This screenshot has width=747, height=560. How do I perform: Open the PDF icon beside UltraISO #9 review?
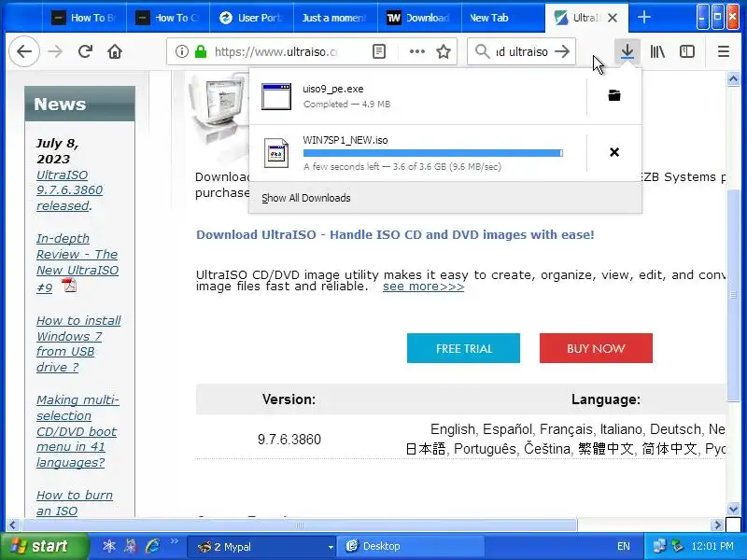pyautogui.click(x=69, y=286)
